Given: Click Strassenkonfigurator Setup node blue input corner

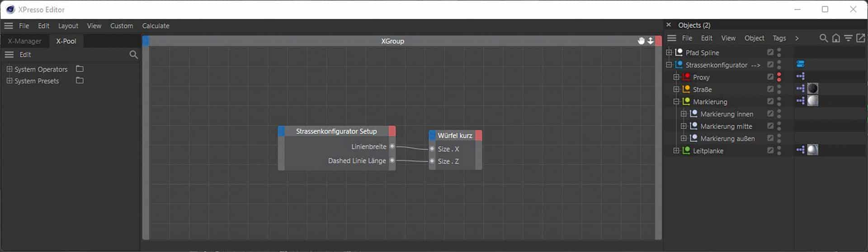Looking at the screenshot, I should pos(281,131).
